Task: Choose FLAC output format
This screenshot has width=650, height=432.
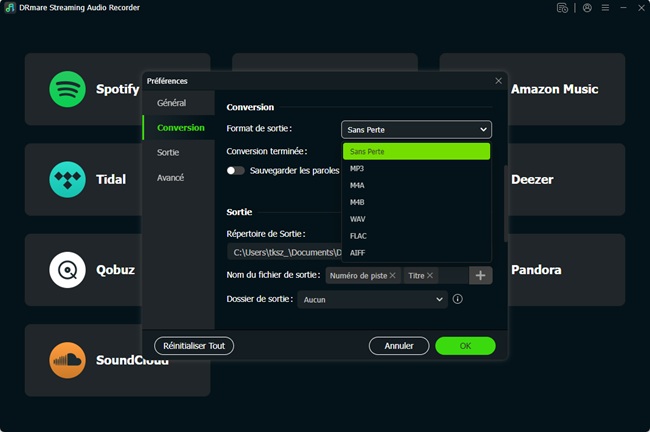Action: tap(416, 236)
